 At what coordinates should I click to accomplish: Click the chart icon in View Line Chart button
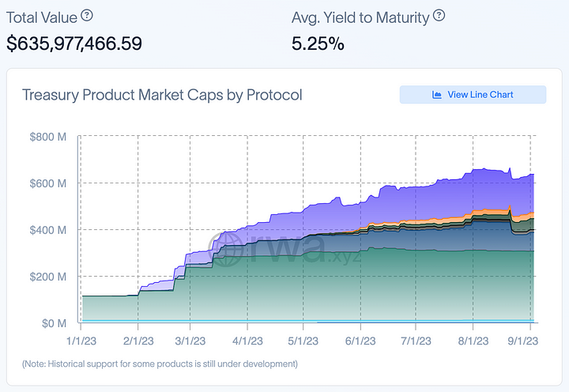click(437, 95)
